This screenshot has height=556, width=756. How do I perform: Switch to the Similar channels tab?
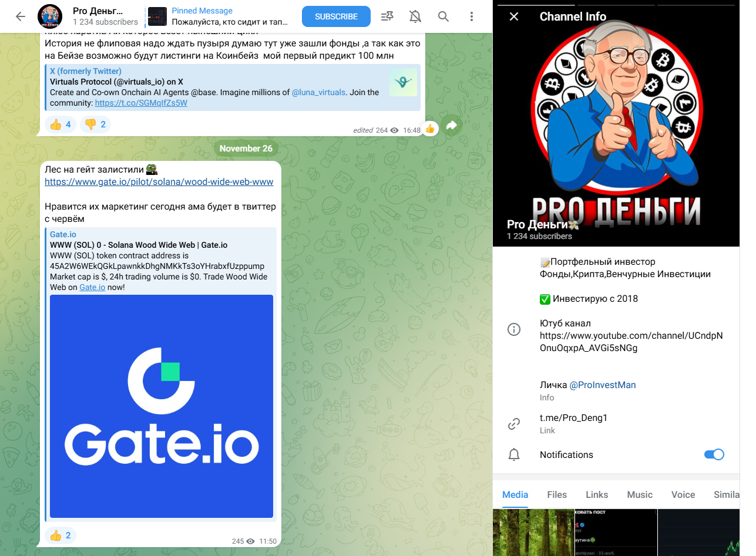click(726, 495)
